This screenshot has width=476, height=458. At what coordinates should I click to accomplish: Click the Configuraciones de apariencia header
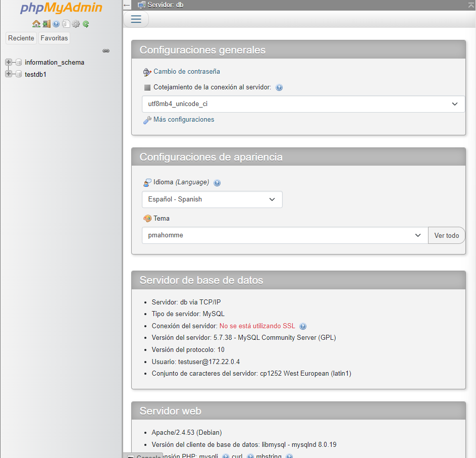click(298, 157)
